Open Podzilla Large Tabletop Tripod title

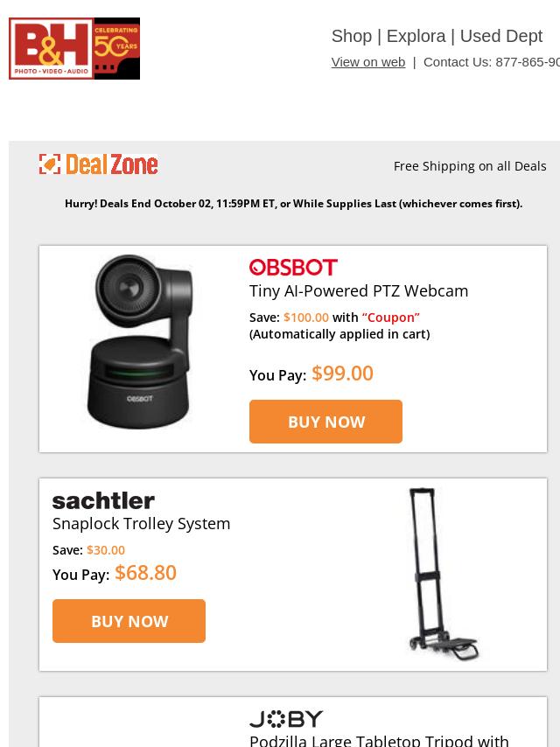coord(380,740)
